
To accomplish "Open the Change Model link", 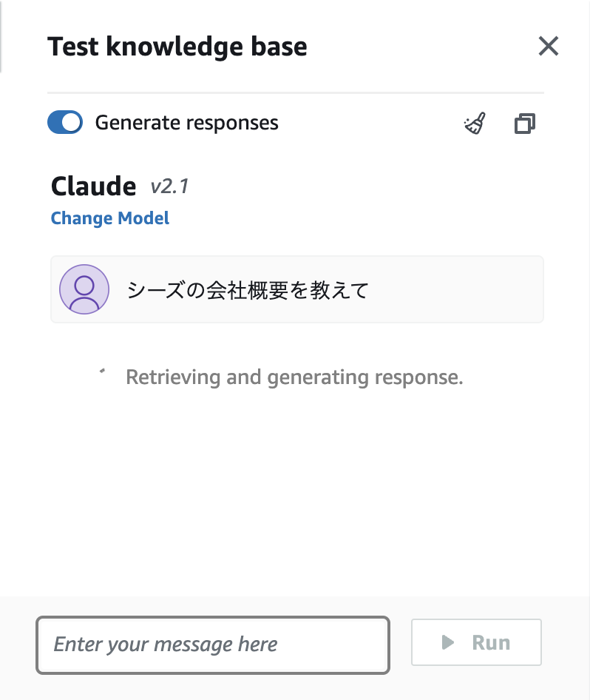I will [110, 218].
